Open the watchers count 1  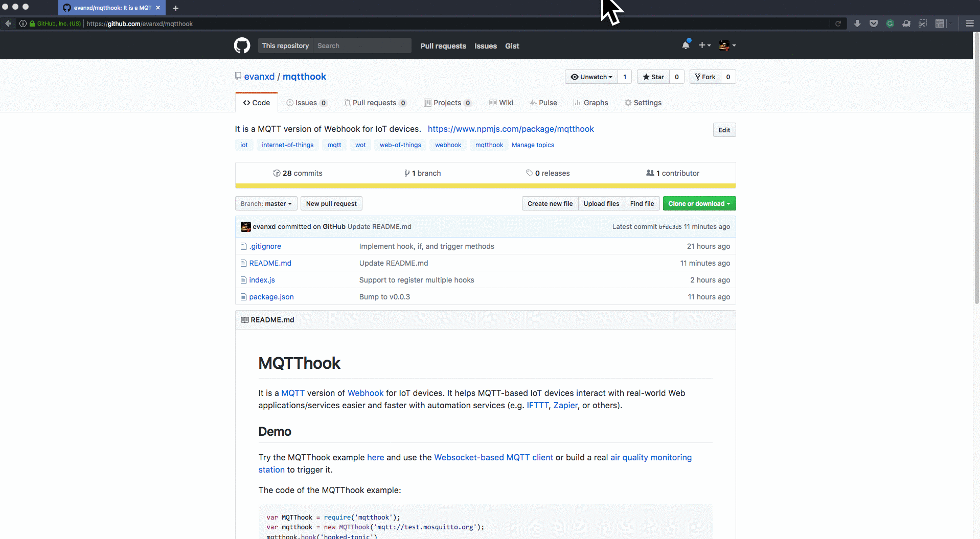pyautogui.click(x=625, y=77)
